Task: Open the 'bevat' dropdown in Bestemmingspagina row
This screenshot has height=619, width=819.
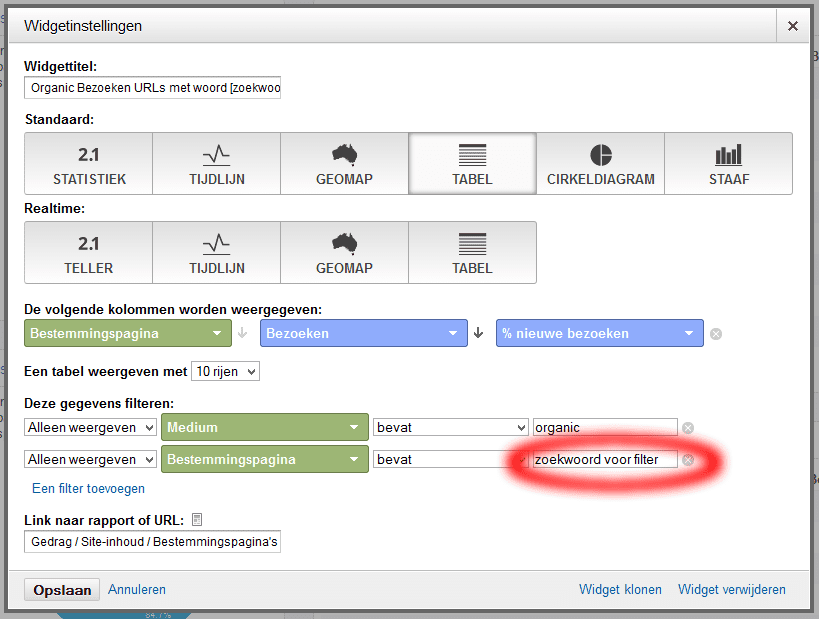Action: coord(451,459)
